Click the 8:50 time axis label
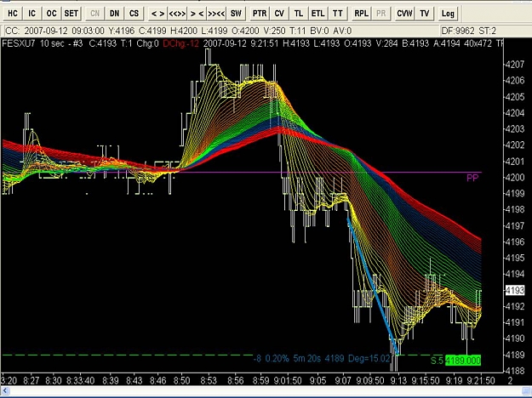532x398 pixels. click(181, 380)
